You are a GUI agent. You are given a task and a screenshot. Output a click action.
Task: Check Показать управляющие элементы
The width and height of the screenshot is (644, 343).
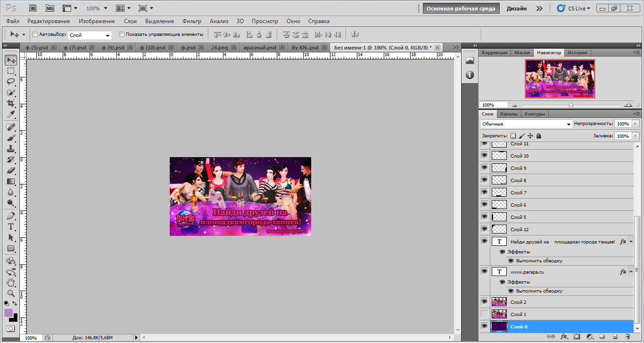[122, 34]
